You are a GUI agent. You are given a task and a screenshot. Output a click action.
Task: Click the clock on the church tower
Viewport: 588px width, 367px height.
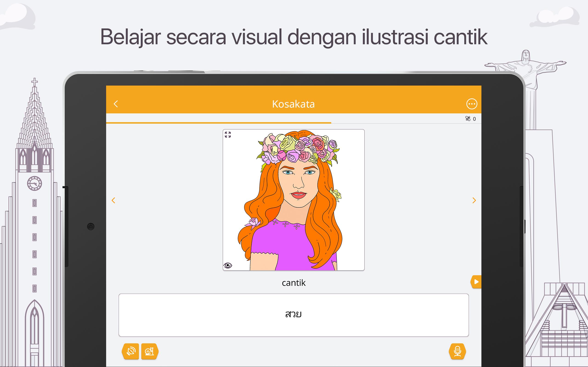(x=34, y=183)
